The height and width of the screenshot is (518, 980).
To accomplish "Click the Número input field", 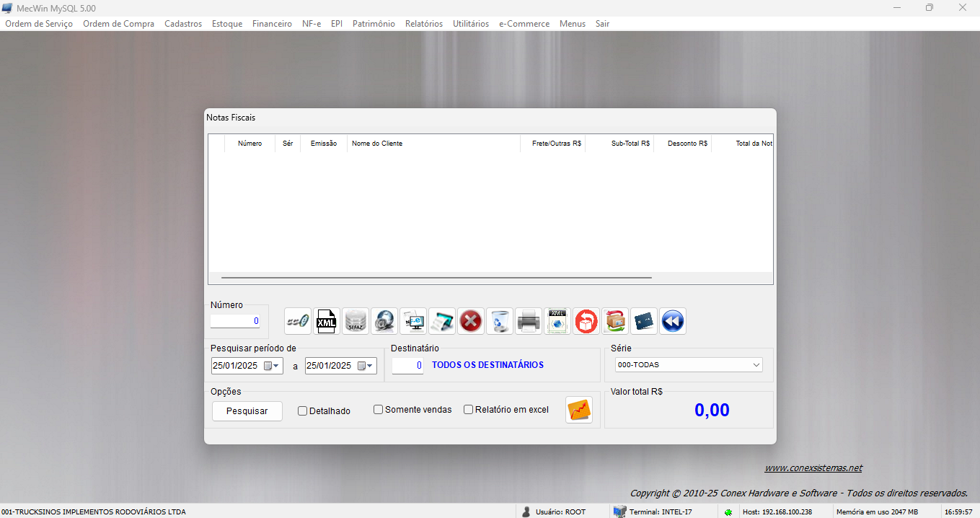I will (235, 321).
